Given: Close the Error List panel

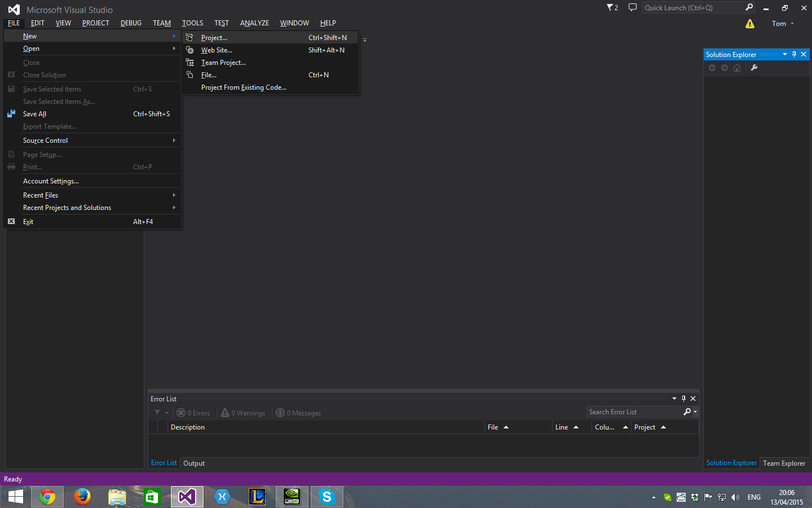Looking at the screenshot, I should [x=693, y=398].
